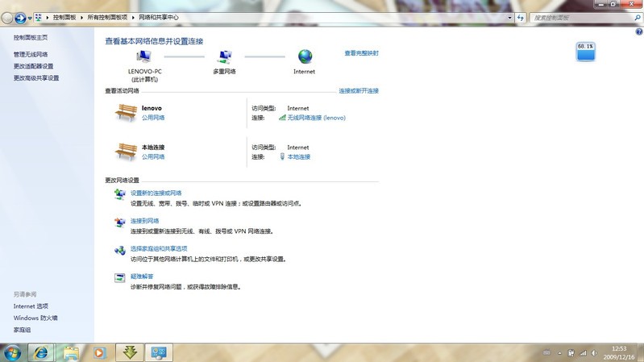Click 选择家庭组和共享选项 link

(159, 248)
